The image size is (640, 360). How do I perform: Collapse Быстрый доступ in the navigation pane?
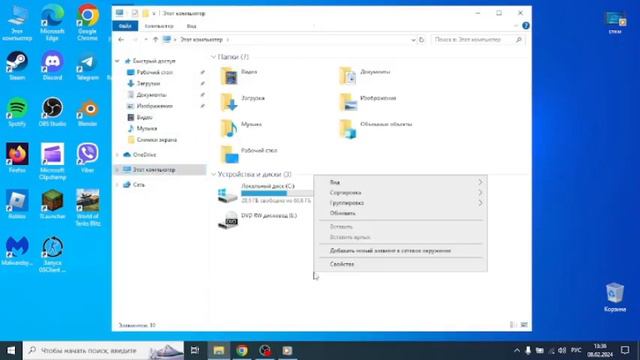(x=117, y=61)
